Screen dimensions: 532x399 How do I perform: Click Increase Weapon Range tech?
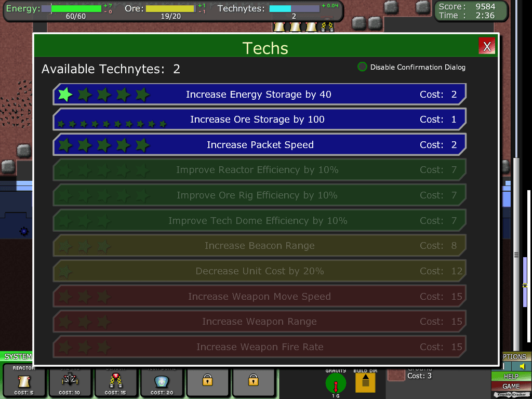260,321
